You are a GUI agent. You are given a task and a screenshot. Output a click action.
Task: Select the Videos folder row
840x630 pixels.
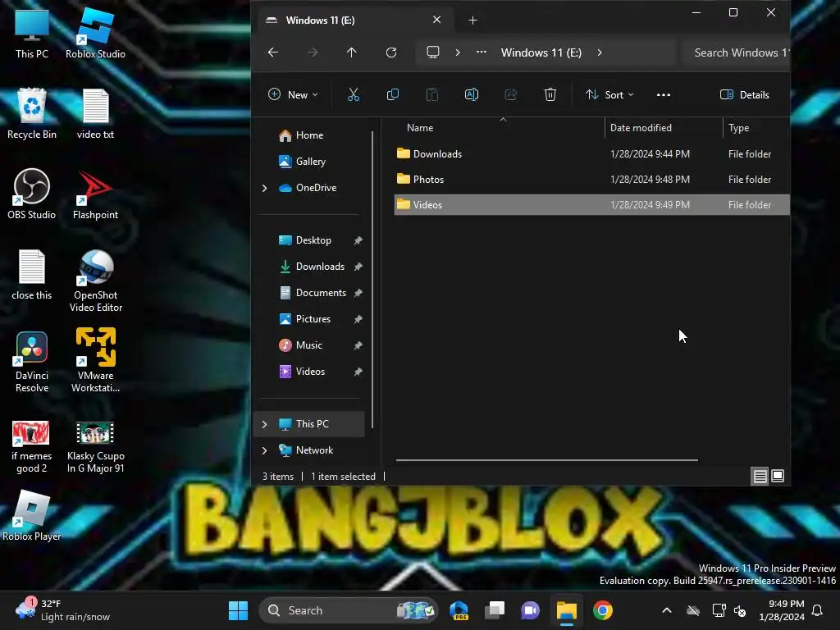tap(591, 205)
